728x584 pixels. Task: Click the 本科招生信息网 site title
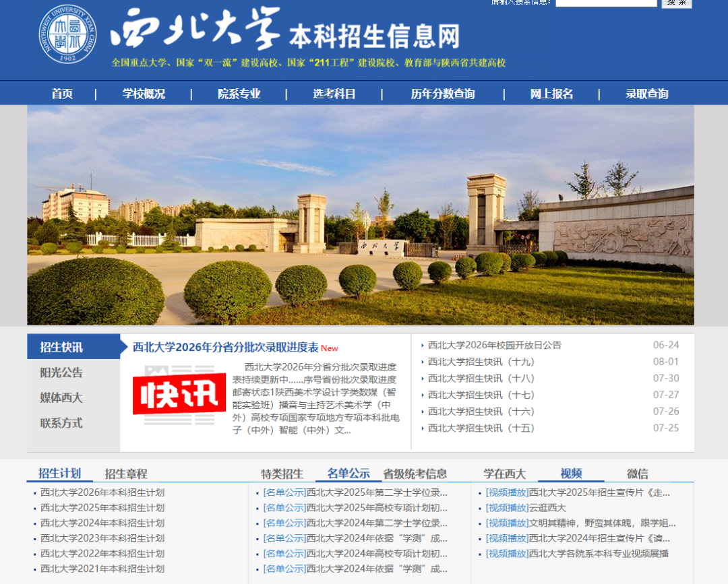click(374, 36)
